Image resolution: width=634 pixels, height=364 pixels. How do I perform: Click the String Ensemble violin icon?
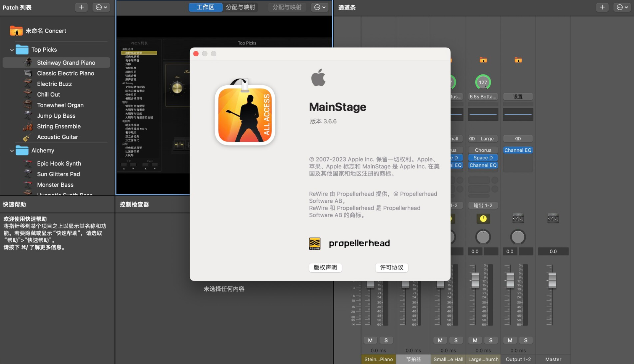[x=28, y=126]
